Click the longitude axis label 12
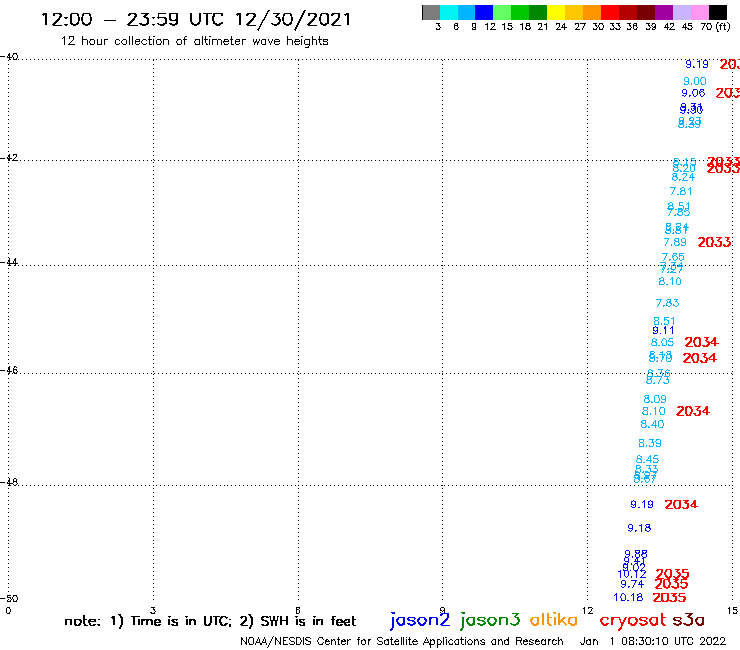This screenshot has height=650, width=740. [587, 610]
